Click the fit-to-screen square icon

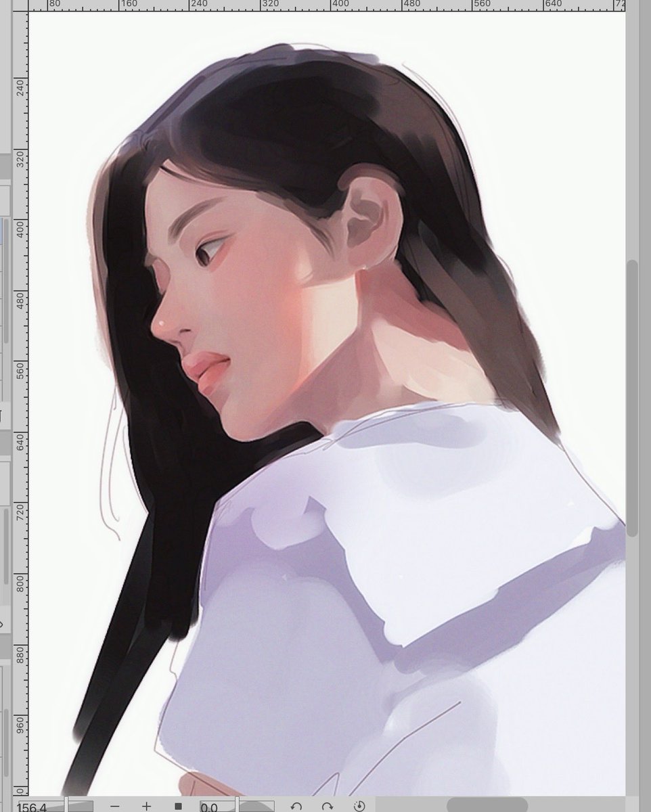pos(178,806)
